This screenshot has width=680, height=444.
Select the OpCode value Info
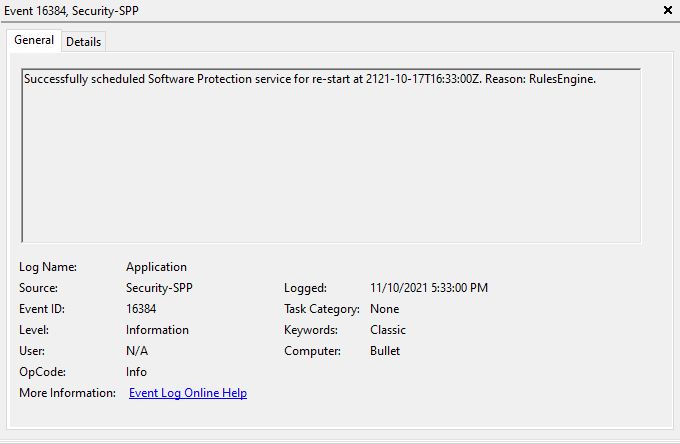136,372
